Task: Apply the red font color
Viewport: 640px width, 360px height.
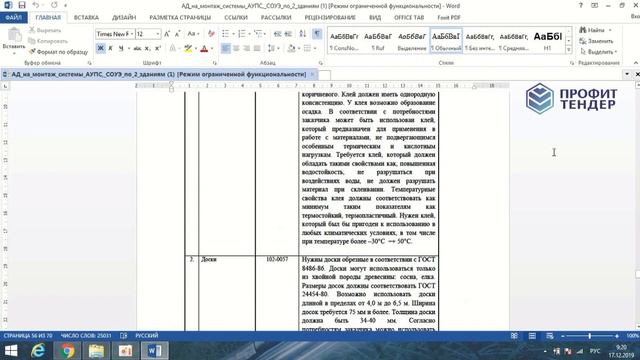Action: pos(204,49)
